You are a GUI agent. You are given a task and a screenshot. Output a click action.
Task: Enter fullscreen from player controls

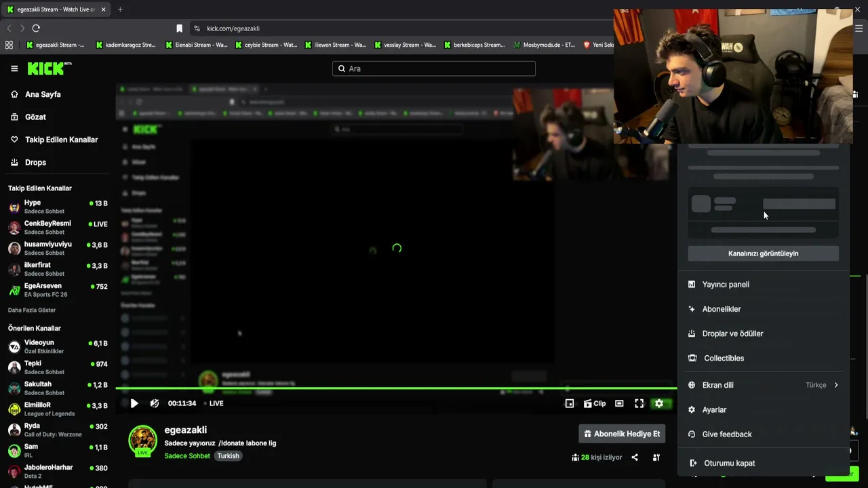639,403
